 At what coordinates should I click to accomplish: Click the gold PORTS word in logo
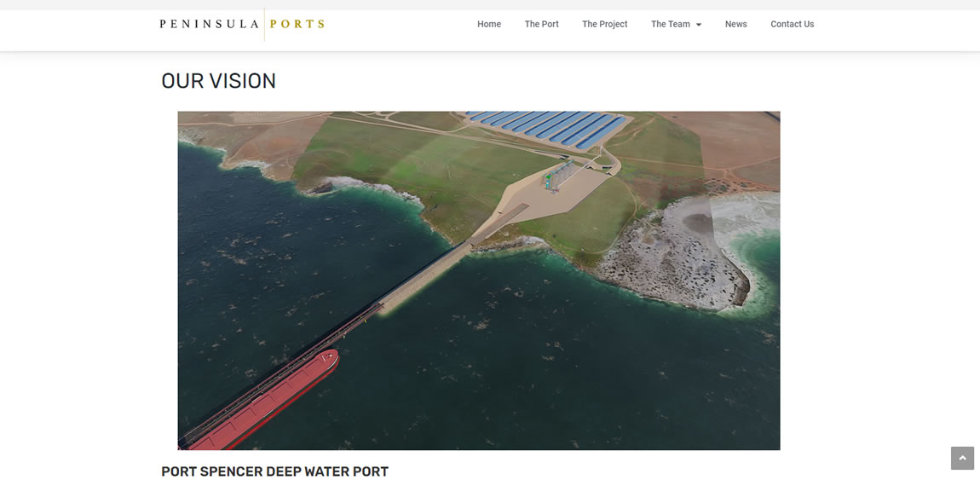297,25
